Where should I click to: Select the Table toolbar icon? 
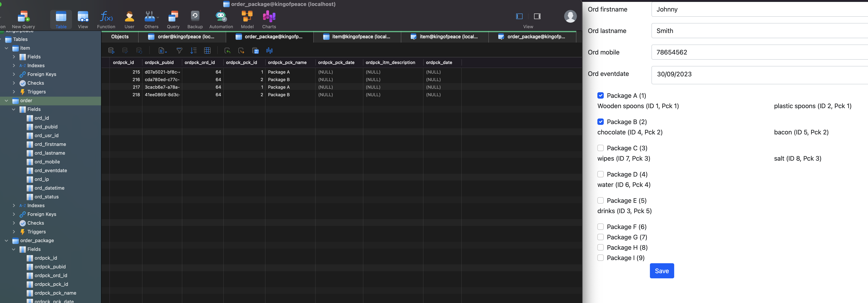tap(61, 19)
